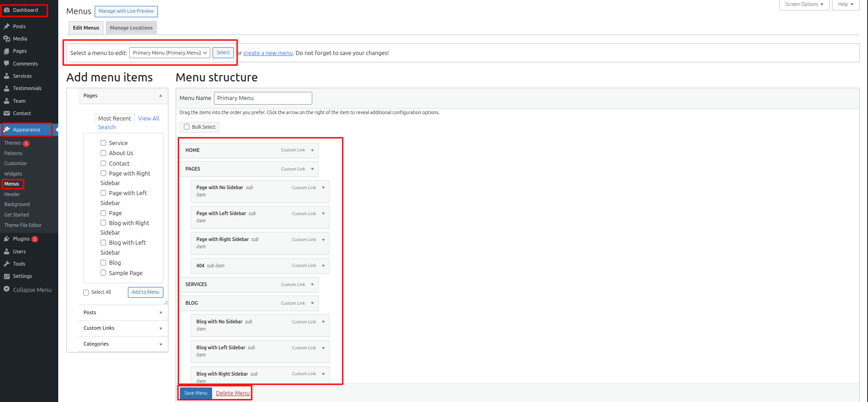Image resolution: width=868 pixels, height=402 pixels.
Task: Open the Patterns submenu item
Action: (13, 153)
